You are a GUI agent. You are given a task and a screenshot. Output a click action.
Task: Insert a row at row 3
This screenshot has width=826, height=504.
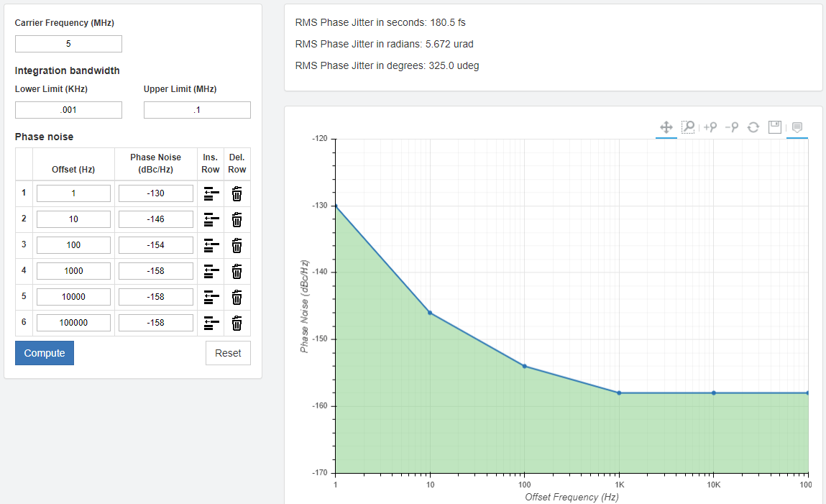(211, 245)
